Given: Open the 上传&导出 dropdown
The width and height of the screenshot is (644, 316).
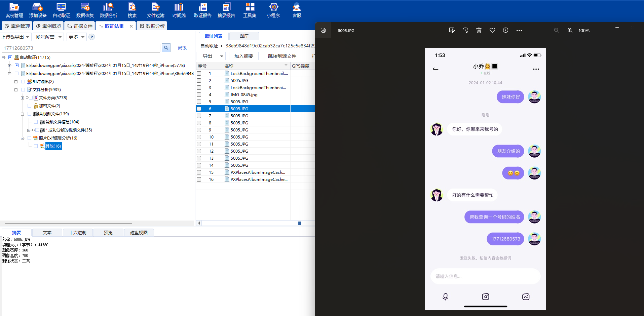Looking at the screenshot, I should pyautogui.click(x=15, y=37).
